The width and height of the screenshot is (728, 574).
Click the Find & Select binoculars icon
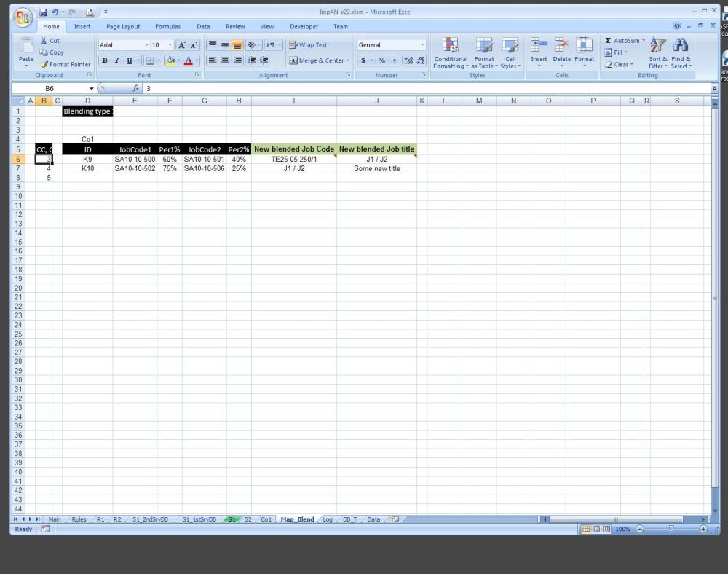(681, 46)
